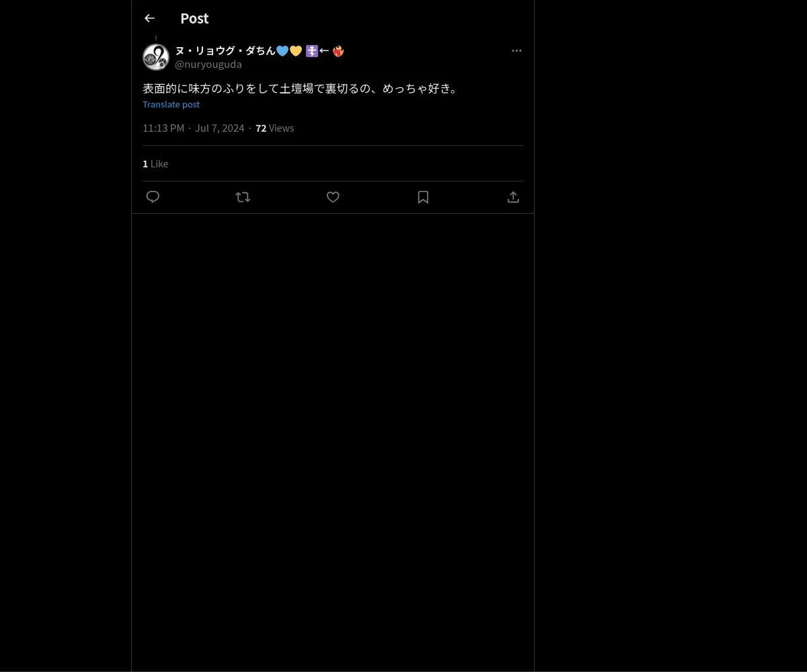This screenshot has height=672, width=807.
Task: Translate post link below the tweet
Action: coord(171,104)
